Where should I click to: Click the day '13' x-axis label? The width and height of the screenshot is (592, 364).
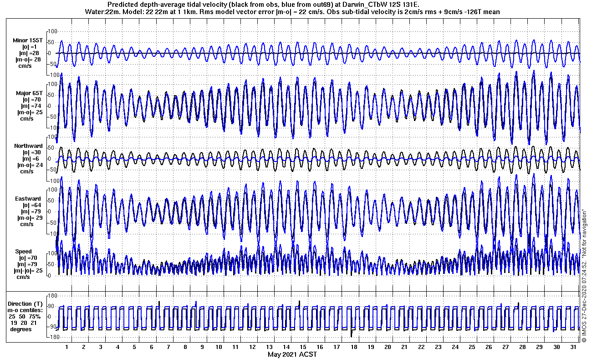point(270,347)
